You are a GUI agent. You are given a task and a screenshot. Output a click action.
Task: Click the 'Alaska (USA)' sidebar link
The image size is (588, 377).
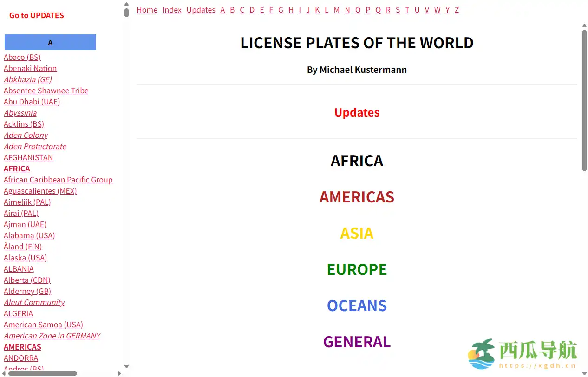click(x=25, y=258)
